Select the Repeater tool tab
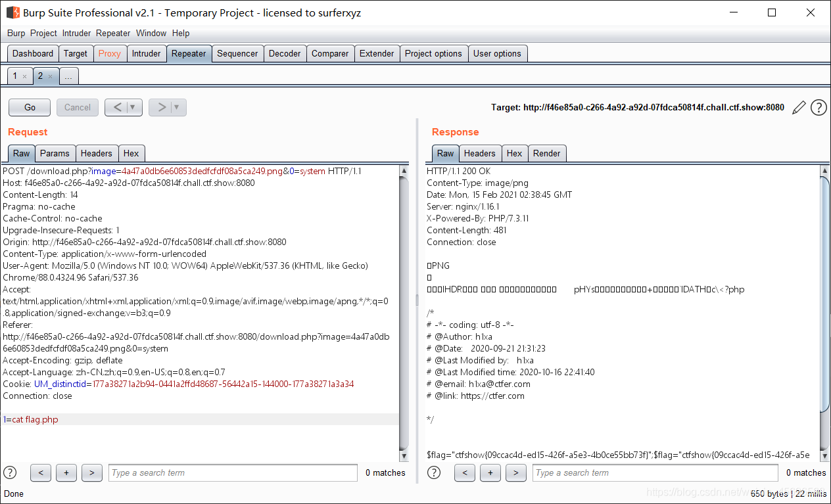The width and height of the screenshot is (831, 504). pyautogui.click(x=189, y=54)
